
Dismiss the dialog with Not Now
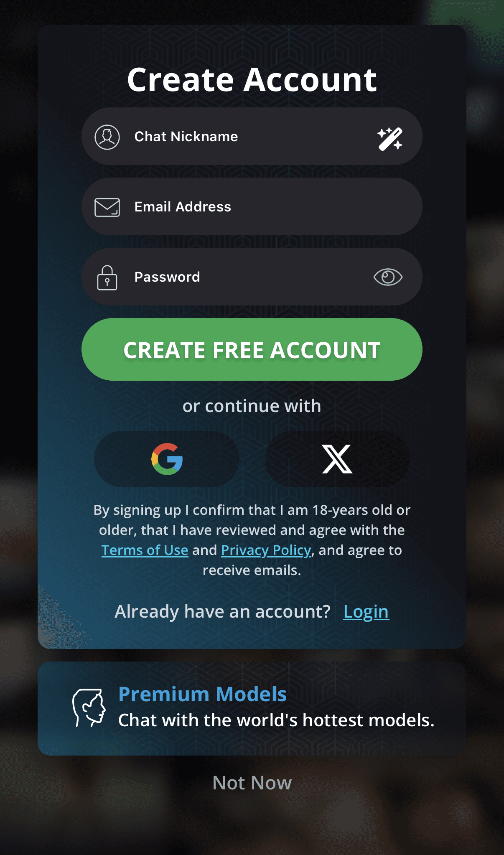[252, 783]
